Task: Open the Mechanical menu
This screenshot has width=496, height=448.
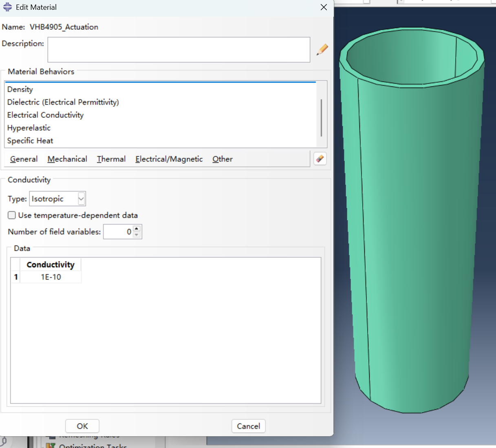Action: point(67,159)
